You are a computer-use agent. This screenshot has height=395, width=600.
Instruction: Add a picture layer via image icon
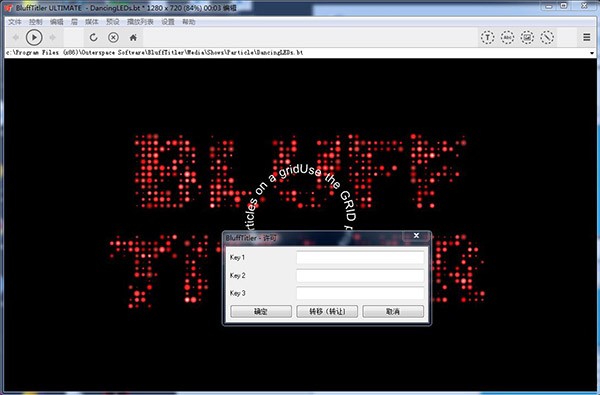(x=527, y=38)
